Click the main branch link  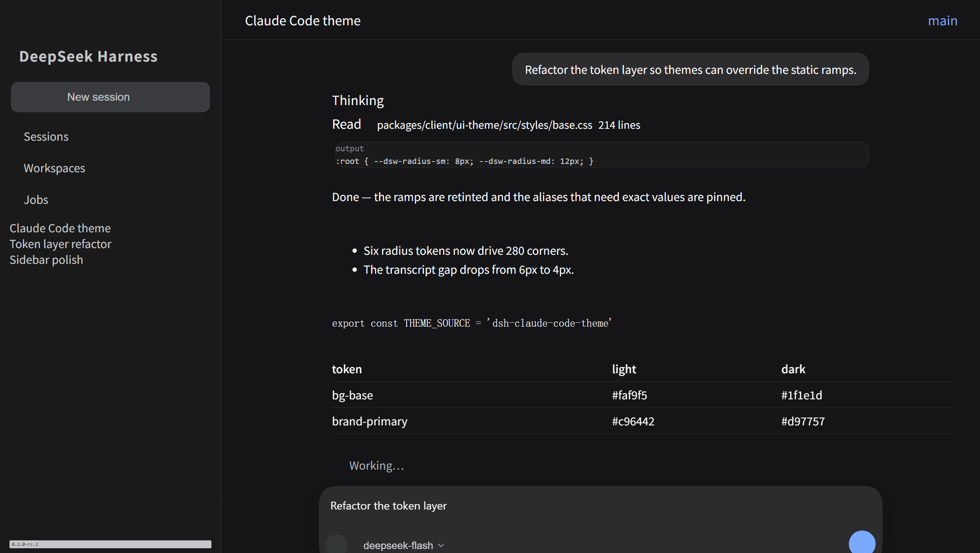(x=942, y=21)
